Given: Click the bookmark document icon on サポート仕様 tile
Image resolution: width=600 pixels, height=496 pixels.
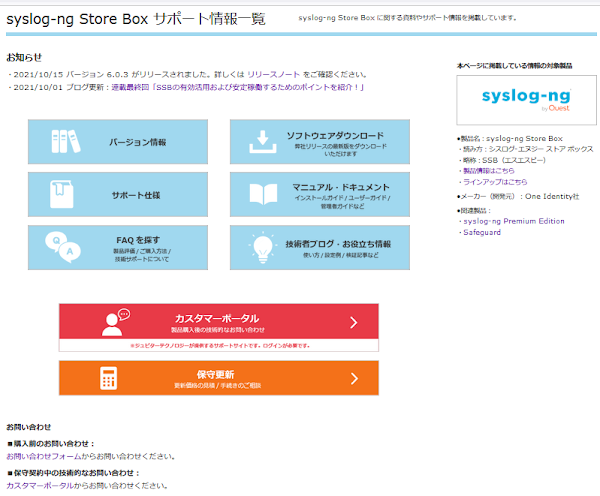Looking at the screenshot, I should 62,194.
